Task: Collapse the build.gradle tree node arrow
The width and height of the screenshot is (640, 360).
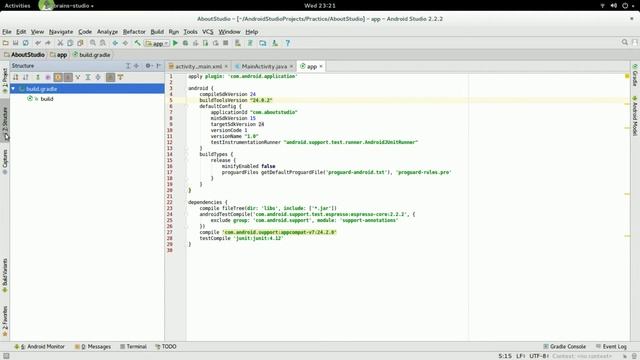Action: (x=13, y=89)
